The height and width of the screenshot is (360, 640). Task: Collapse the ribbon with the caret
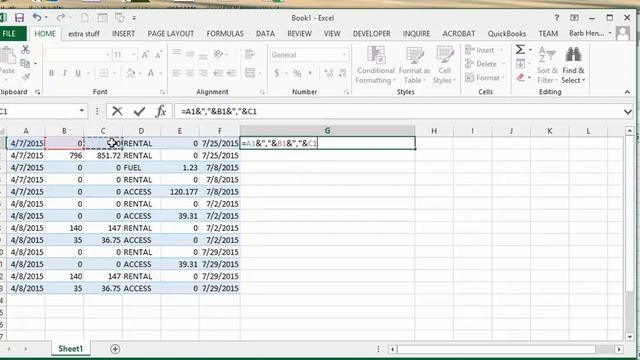(x=627, y=92)
